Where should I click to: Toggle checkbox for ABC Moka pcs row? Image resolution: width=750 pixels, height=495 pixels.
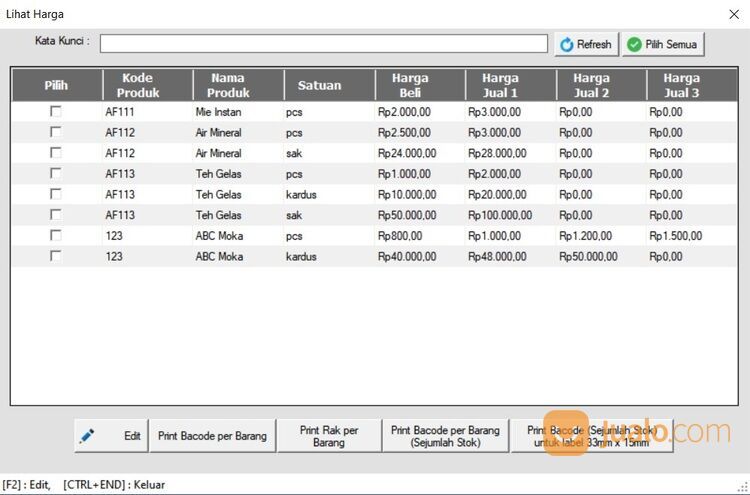click(56, 235)
